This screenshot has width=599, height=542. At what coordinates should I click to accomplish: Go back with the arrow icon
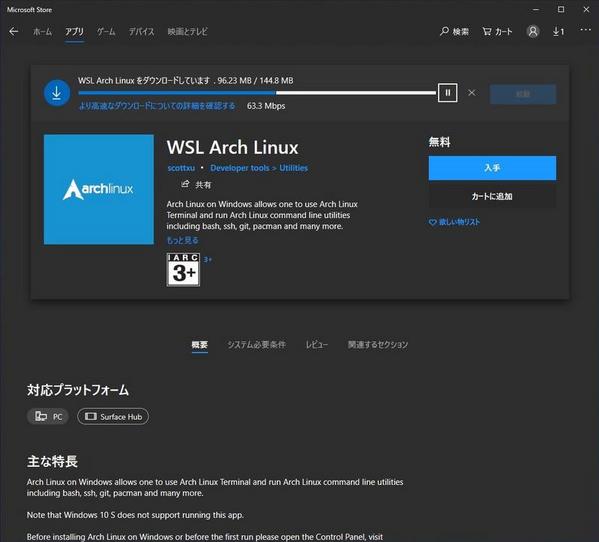pos(13,31)
